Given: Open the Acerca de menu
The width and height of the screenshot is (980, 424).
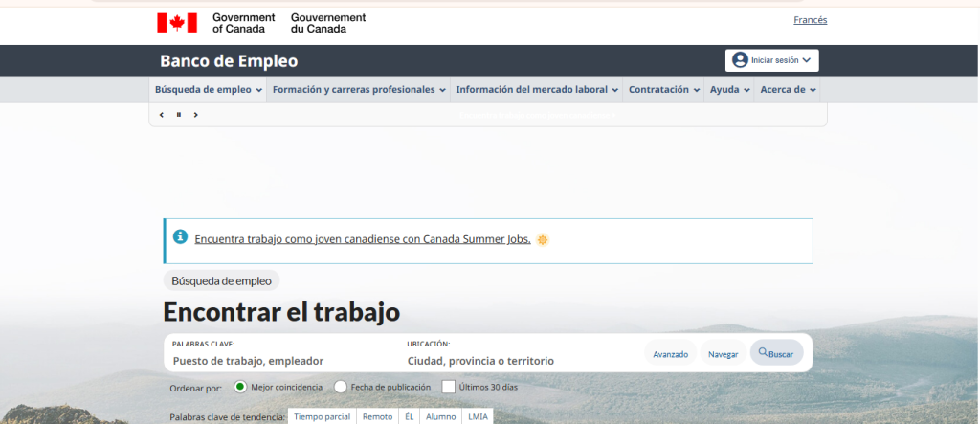Looking at the screenshot, I should [788, 90].
